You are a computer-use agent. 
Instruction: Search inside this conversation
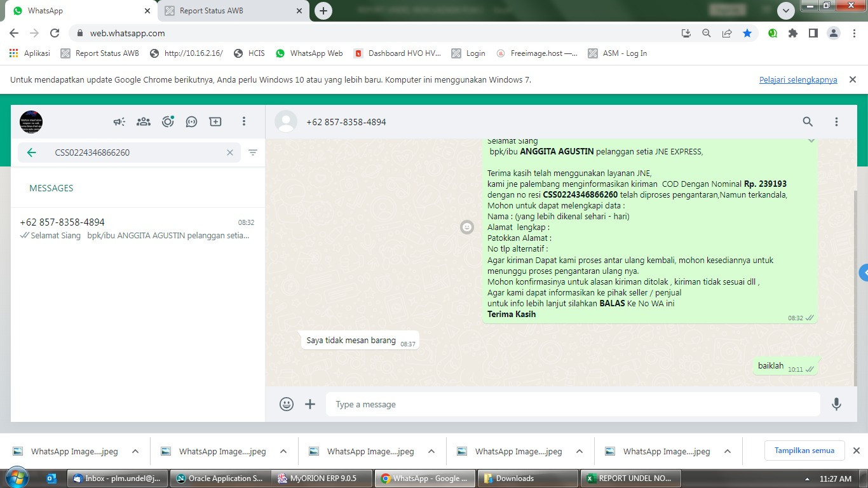pos(808,121)
